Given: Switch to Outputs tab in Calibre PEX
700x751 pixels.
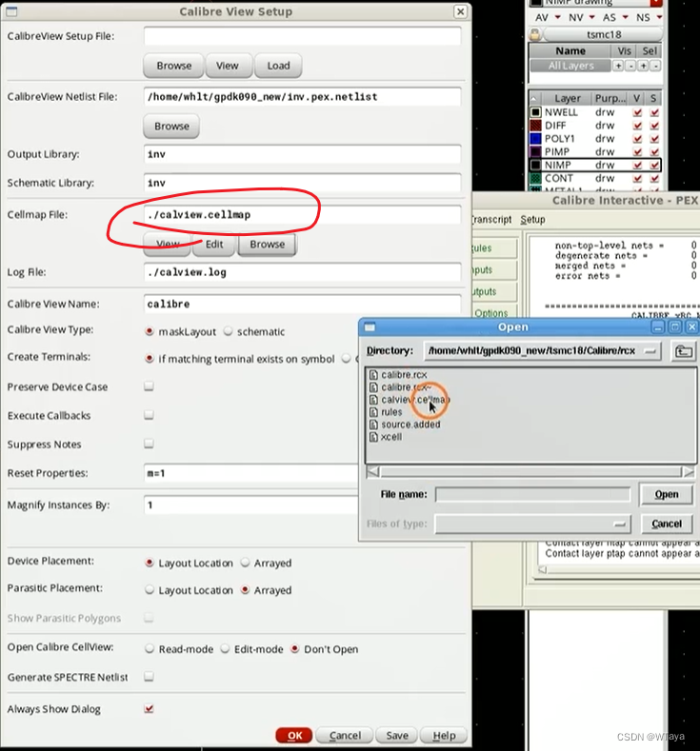Looking at the screenshot, I should [494, 291].
